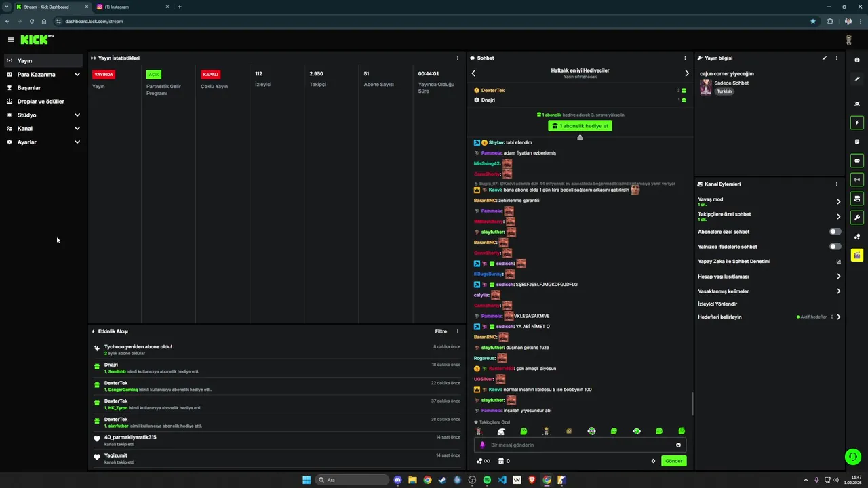
Task: Bookmark this page with the star icon
Action: point(813,21)
